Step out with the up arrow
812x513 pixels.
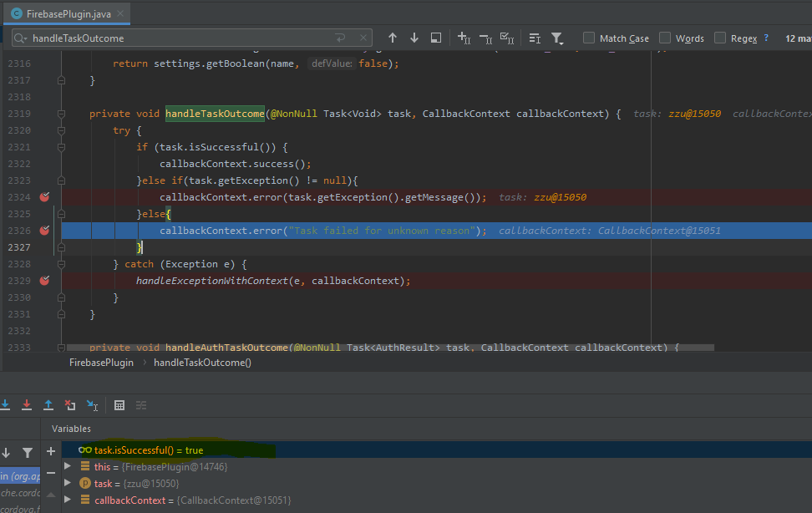(48, 405)
